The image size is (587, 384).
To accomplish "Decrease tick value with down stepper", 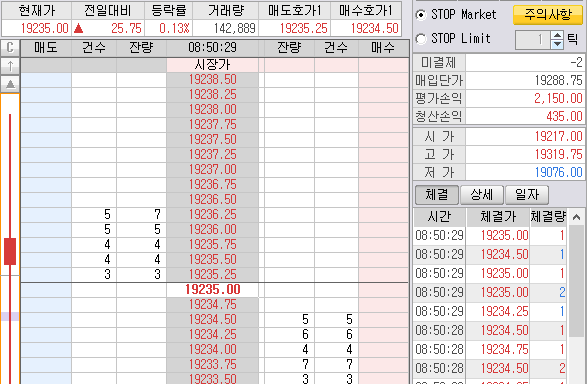I will tap(557, 45).
